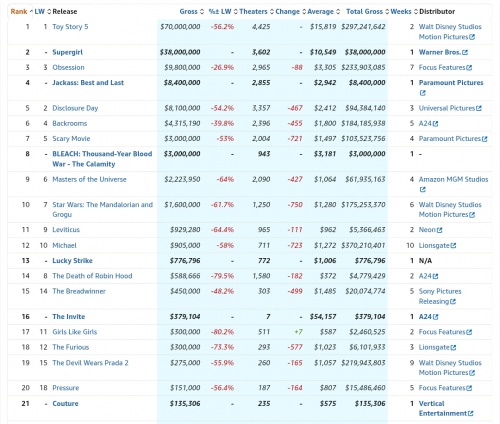This screenshot has height=424, width=500.
Task: Click external link icon next to Sony Pictures Releasing
Action: click(453, 302)
